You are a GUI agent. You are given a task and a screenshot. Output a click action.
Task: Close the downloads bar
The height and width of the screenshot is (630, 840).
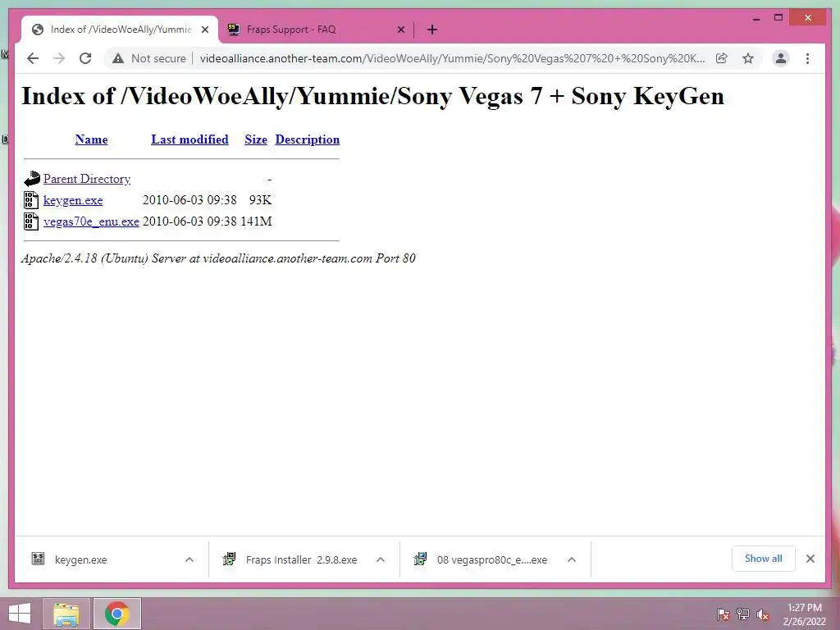click(x=810, y=559)
